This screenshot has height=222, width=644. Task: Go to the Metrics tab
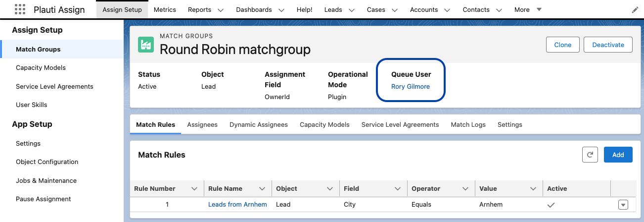pyautogui.click(x=165, y=9)
